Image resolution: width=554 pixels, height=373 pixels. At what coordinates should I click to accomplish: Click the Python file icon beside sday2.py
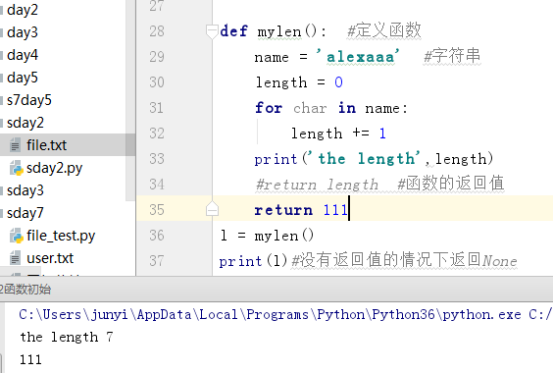pos(16,168)
